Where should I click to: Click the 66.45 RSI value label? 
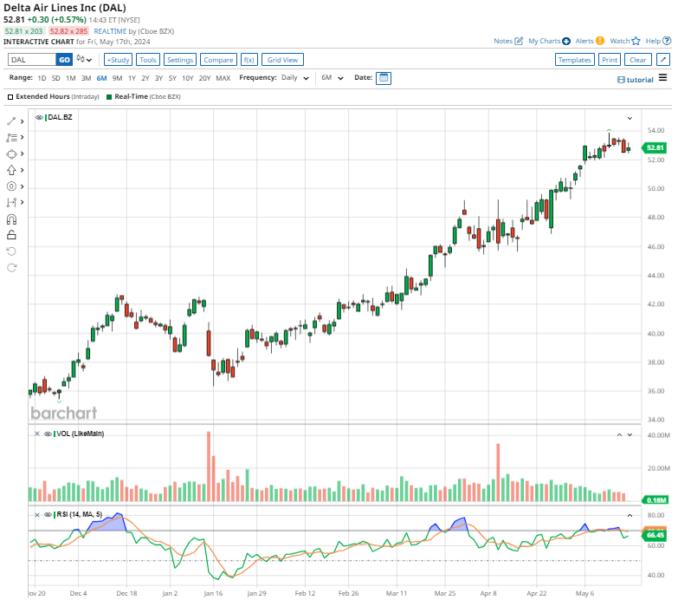pyautogui.click(x=654, y=535)
